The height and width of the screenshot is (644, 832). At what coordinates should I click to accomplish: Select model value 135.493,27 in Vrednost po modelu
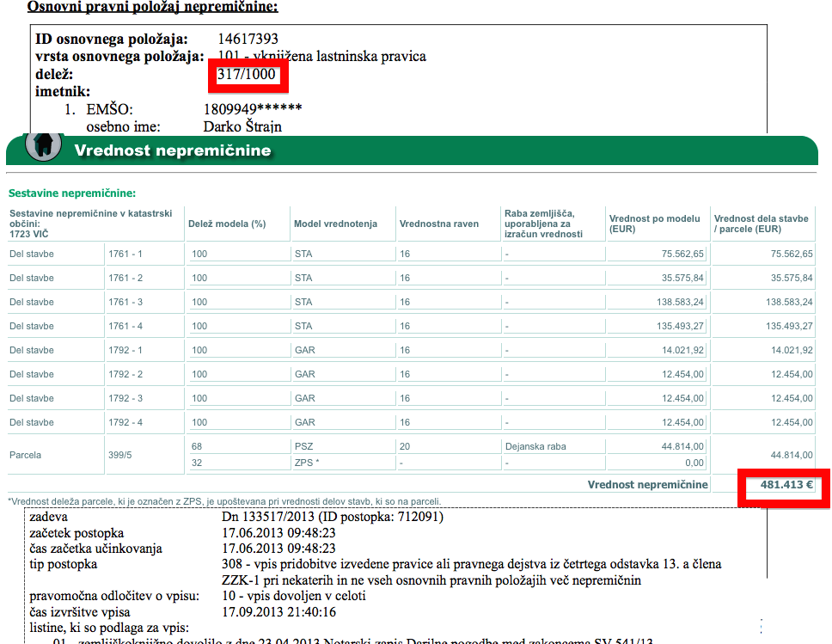[x=680, y=326]
